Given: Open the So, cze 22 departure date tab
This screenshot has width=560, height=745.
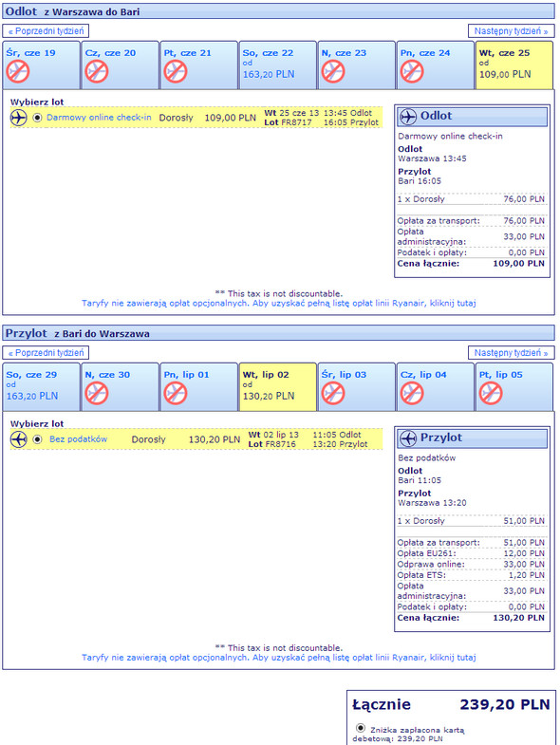Looking at the screenshot, I should pos(277,65).
